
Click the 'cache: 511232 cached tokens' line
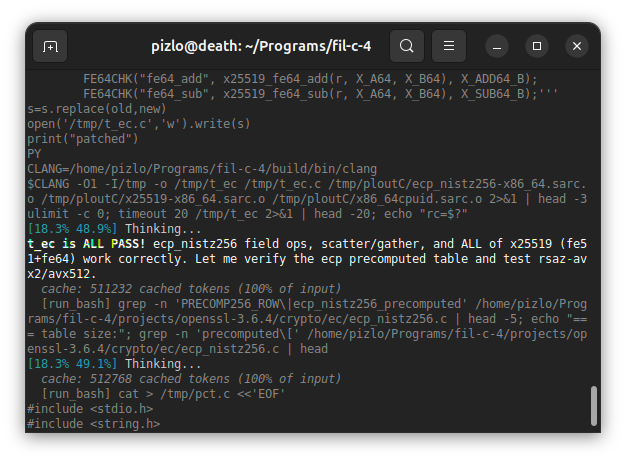click(191, 289)
